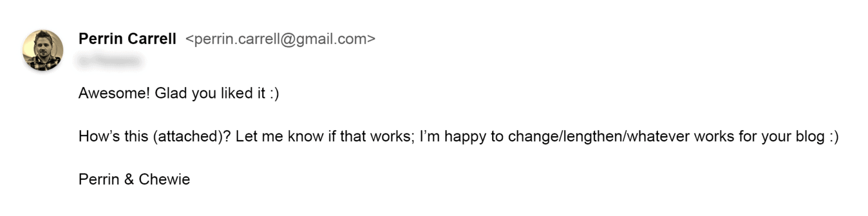Click the word 'Awesome!' in the message

coord(113,94)
